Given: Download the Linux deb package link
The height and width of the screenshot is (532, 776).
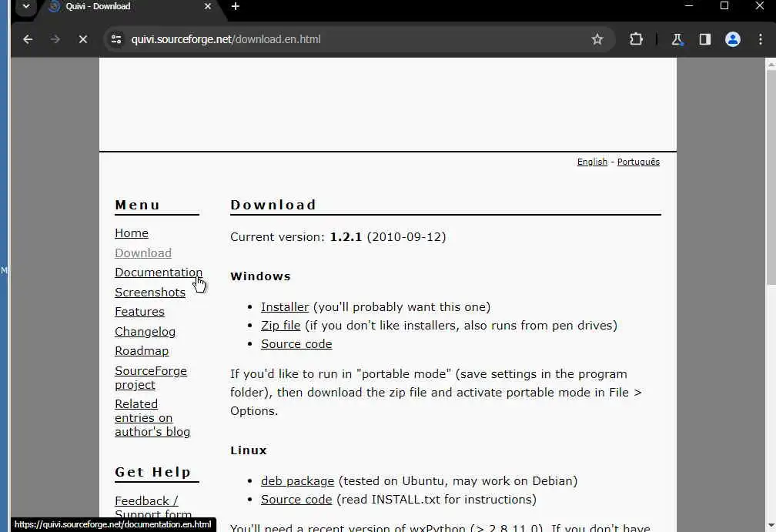Looking at the screenshot, I should pyautogui.click(x=297, y=481).
